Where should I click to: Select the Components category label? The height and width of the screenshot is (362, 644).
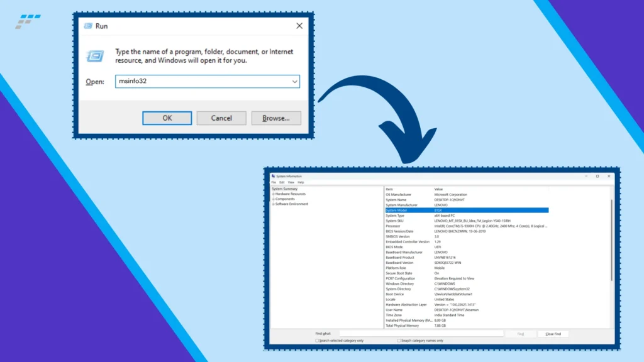pyautogui.click(x=285, y=199)
